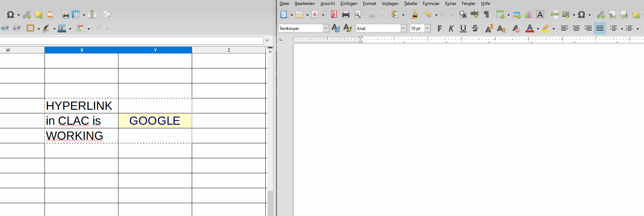Click the GOOGLE hyperlink cell
Image resolution: width=644 pixels, height=216 pixels.
[155, 121]
